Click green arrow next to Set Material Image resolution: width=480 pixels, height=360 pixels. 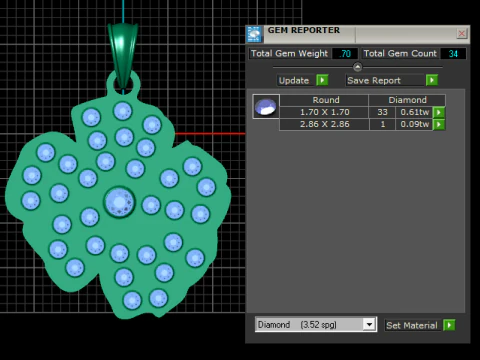(x=449, y=325)
